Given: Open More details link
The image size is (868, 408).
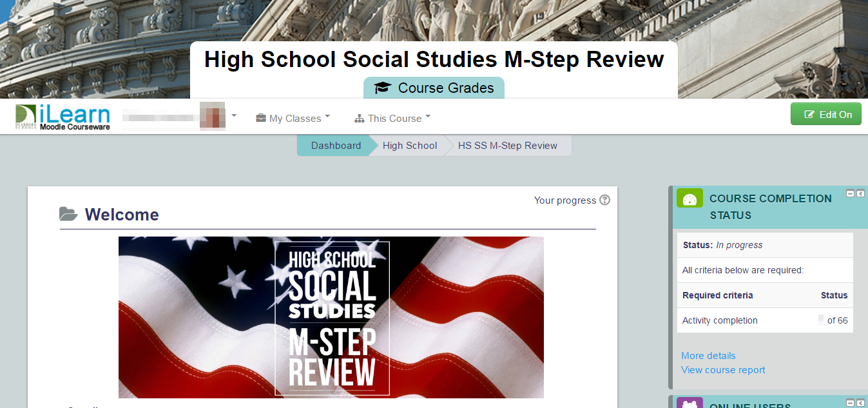Looking at the screenshot, I should point(708,355).
